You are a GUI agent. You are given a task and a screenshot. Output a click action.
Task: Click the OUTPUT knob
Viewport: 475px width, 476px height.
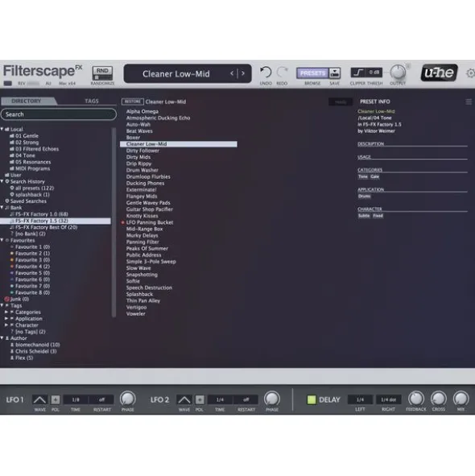click(x=398, y=72)
